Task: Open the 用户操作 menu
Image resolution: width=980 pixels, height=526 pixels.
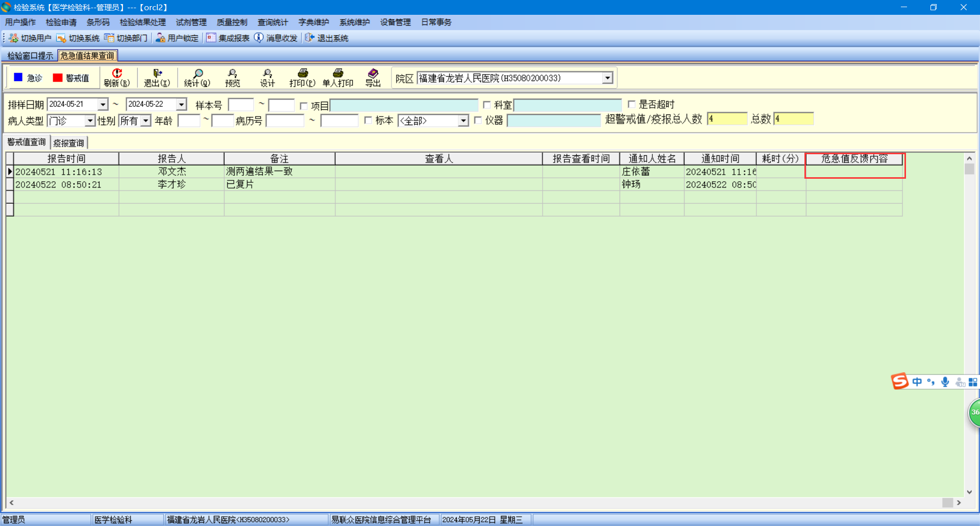Action: point(20,22)
